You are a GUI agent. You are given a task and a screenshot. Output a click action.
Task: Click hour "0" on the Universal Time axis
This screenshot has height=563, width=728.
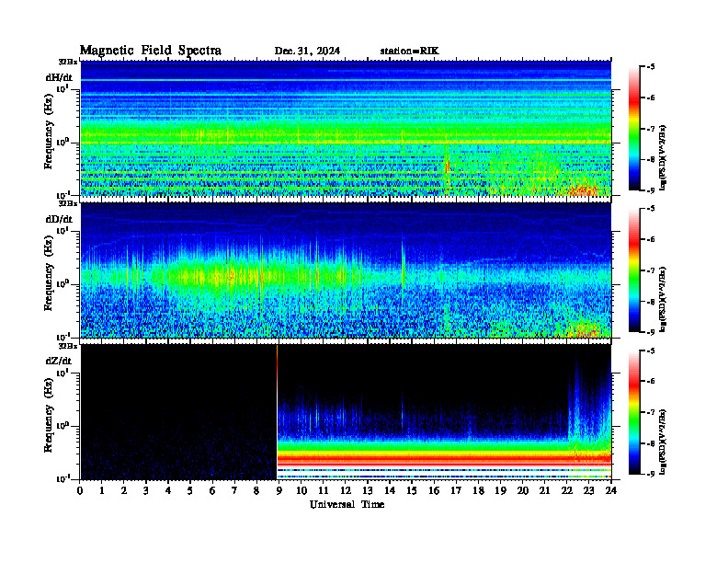[80, 491]
